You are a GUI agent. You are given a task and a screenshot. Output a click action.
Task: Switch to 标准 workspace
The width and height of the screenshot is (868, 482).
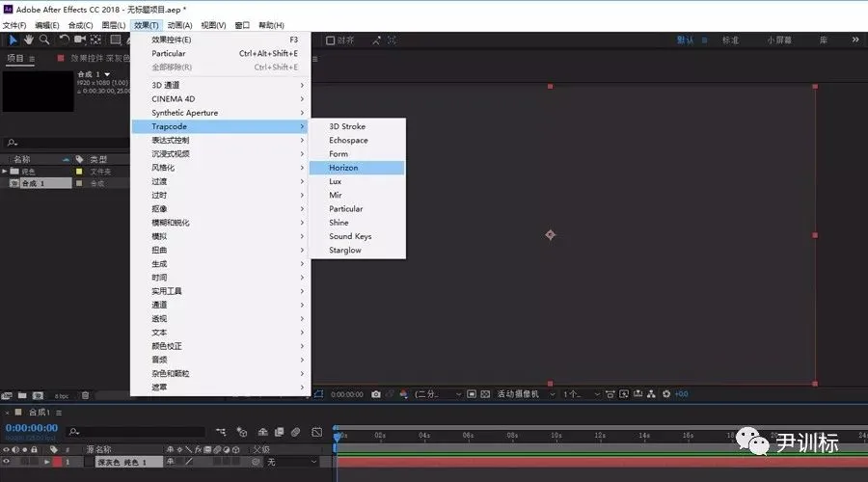730,40
